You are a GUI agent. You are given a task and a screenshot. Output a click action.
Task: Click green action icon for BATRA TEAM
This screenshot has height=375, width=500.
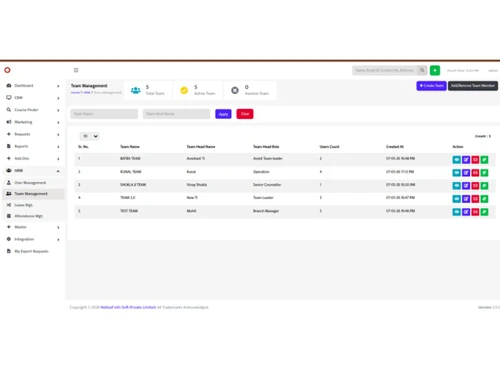484,160
